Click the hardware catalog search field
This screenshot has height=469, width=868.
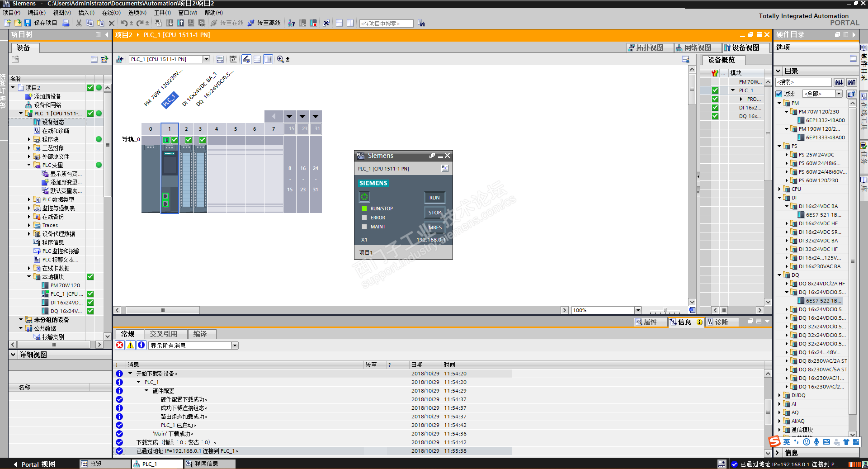tap(804, 82)
